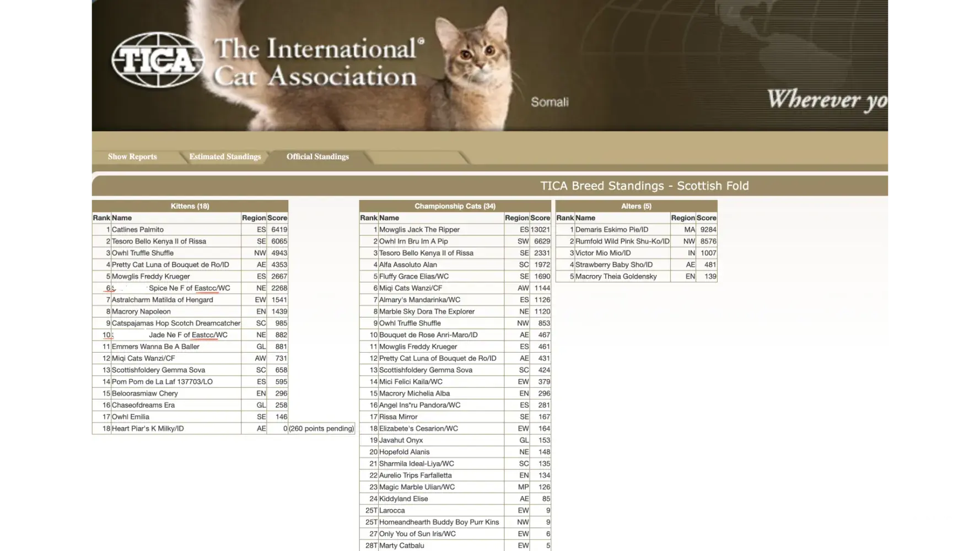Click Heart Piar's K Milky/ID entry
This screenshot has width=980, height=551.
click(148, 429)
